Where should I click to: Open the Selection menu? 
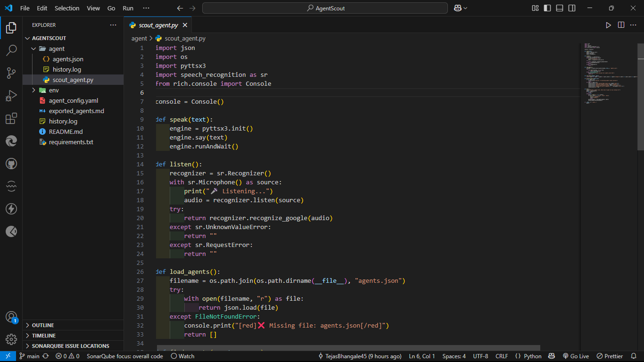[67, 8]
